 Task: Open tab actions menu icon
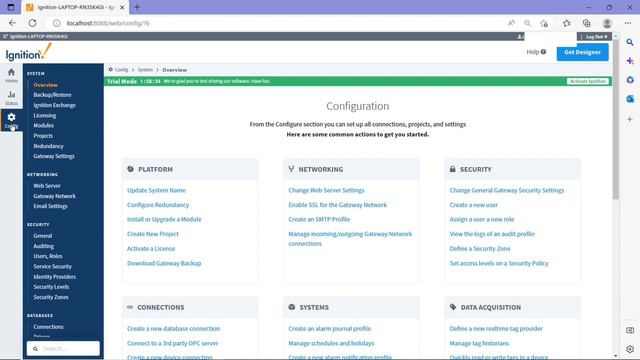click(x=11, y=7)
